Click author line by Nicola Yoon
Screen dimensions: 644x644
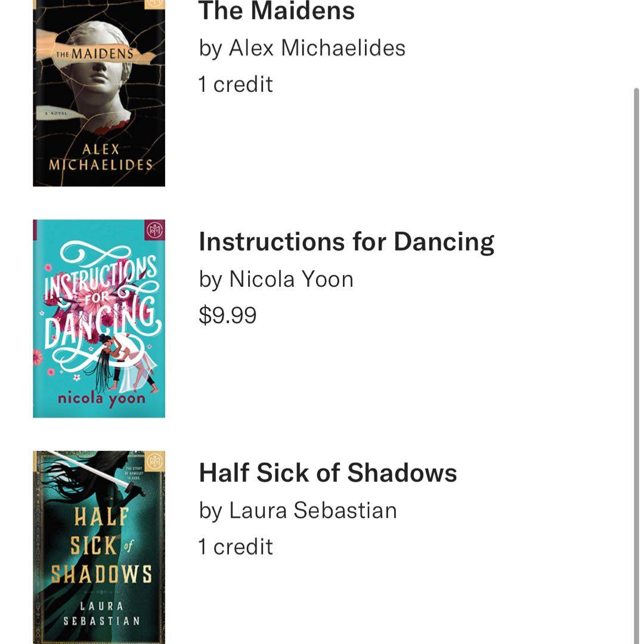[275, 278]
